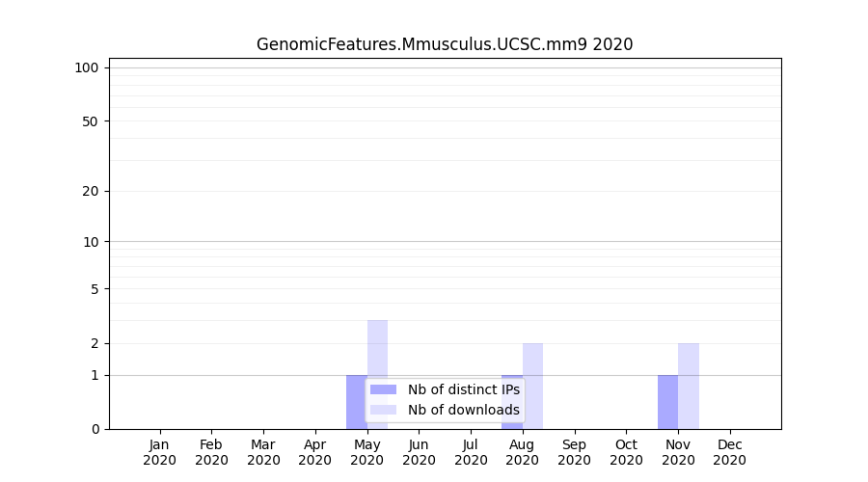The height and width of the screenshot is (482, 868).
Task: Click the y-axis tick label 100
Action: [87, 67]
